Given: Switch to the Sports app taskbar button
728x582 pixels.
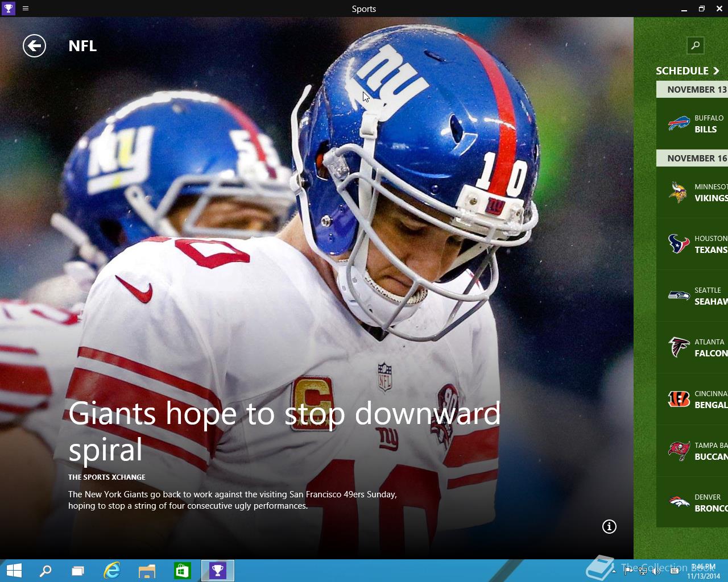Looking at the screenshot, I should tap(218, 571).
